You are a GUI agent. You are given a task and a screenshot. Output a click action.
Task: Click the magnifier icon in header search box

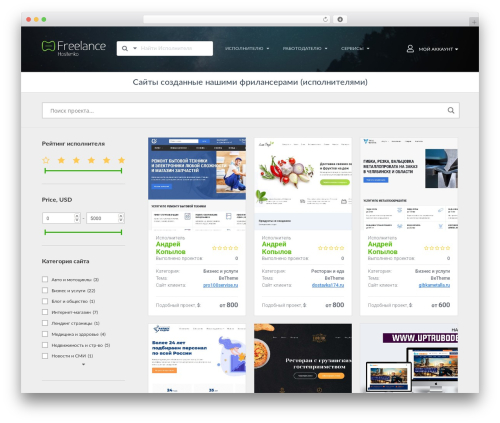[x=125, y=48]
